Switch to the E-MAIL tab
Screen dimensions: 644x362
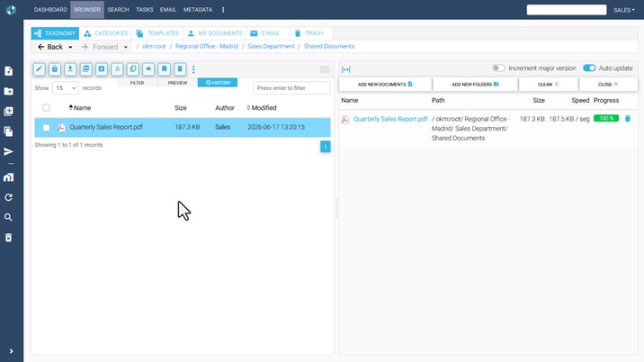coord(267,33)
